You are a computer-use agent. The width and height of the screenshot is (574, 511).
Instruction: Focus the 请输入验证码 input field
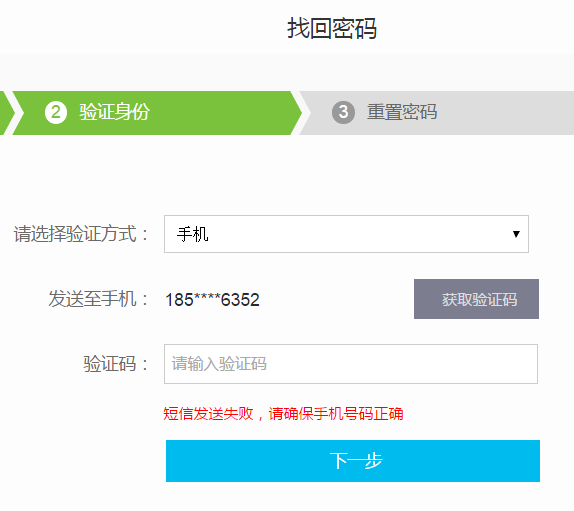coord(351,364)
